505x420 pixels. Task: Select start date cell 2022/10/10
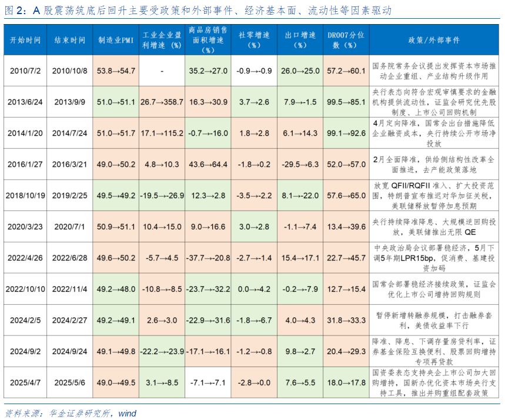coord(25,290)
